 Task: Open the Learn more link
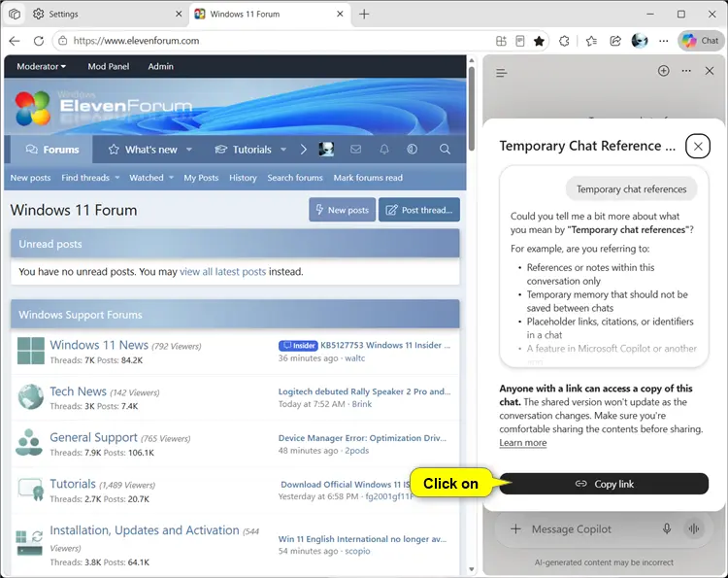point(523,443)
